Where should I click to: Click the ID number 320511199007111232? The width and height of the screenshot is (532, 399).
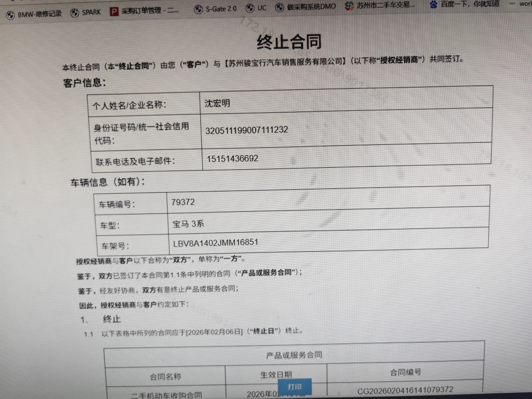246,130
